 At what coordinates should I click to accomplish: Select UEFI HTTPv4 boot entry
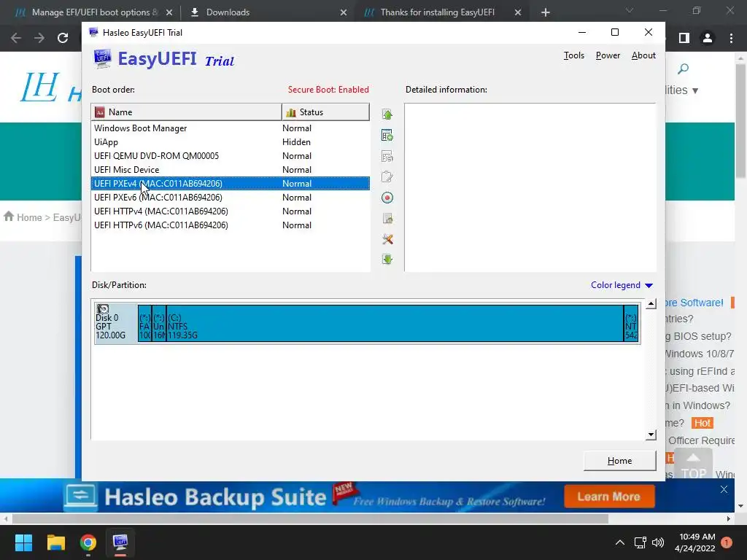coord(230,211)
